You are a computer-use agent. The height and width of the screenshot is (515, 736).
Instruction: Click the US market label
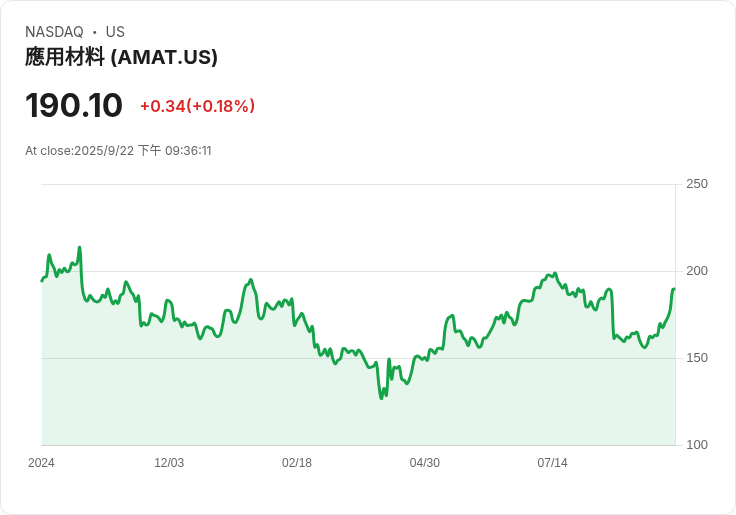coord(115,32)
